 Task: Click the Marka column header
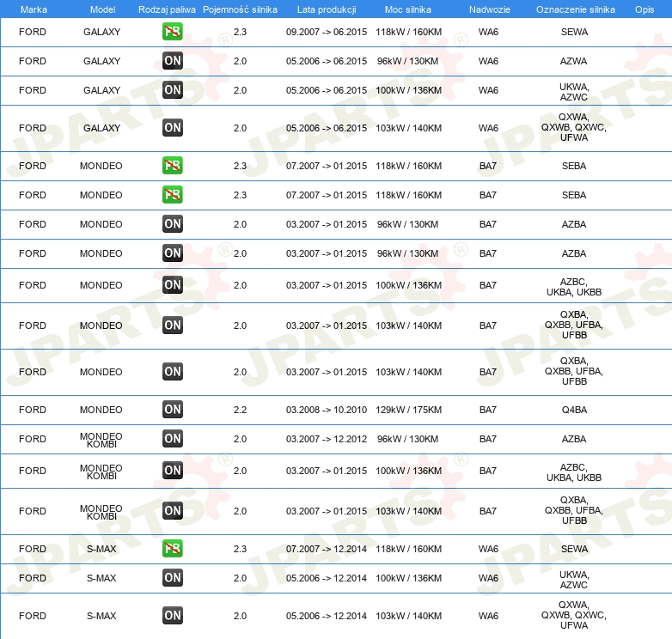(x=34, y=9)
